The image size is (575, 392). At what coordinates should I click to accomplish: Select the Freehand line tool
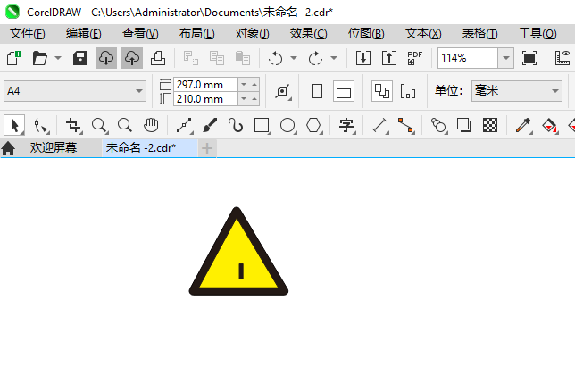[184, 125]
